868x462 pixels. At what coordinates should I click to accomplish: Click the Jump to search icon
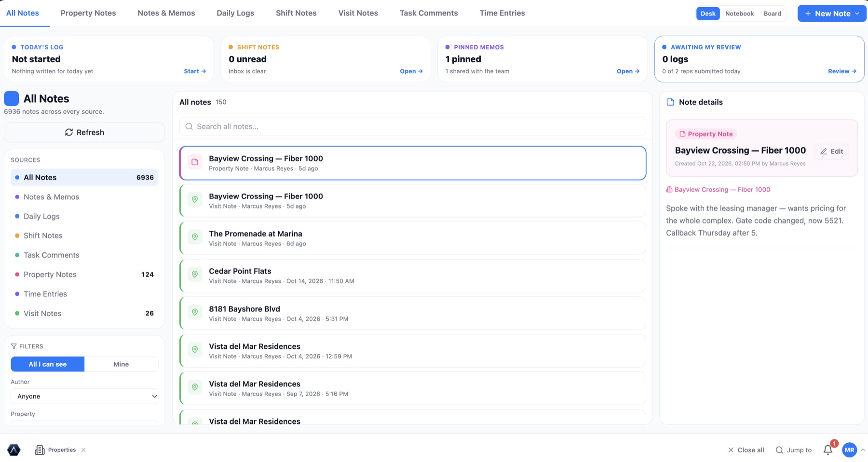click(x=779, y=450)
